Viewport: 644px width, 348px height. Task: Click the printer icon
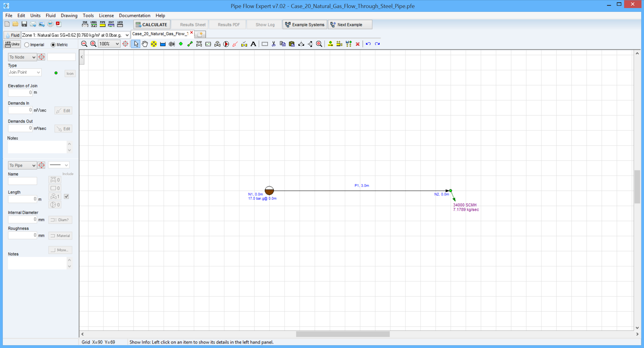tap(50, 24)
